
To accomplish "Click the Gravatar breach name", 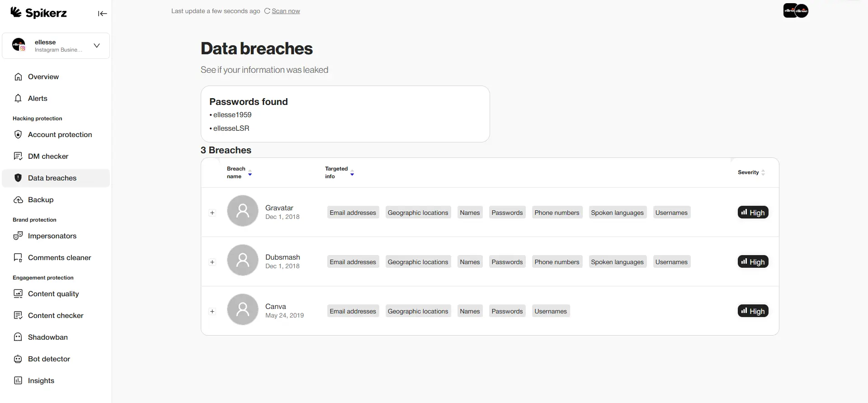I will pos(279,208).
